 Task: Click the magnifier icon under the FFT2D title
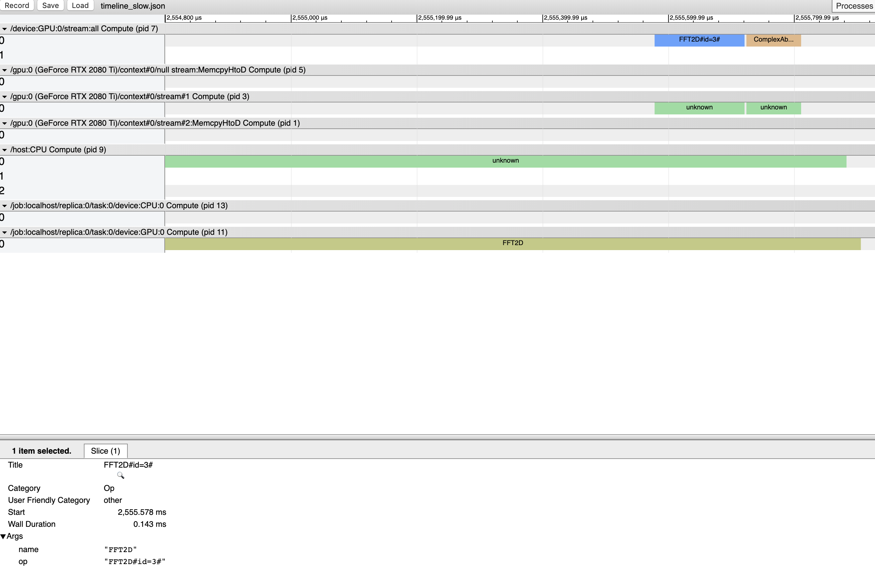tap(121, 476)
